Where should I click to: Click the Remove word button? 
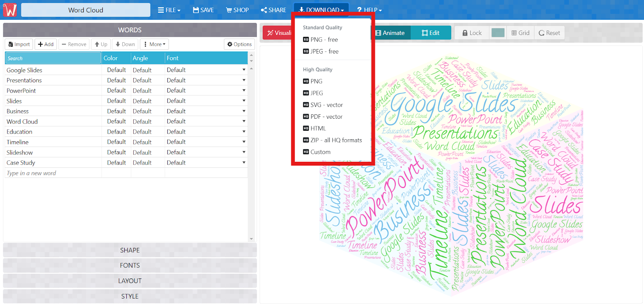point(74,44)
